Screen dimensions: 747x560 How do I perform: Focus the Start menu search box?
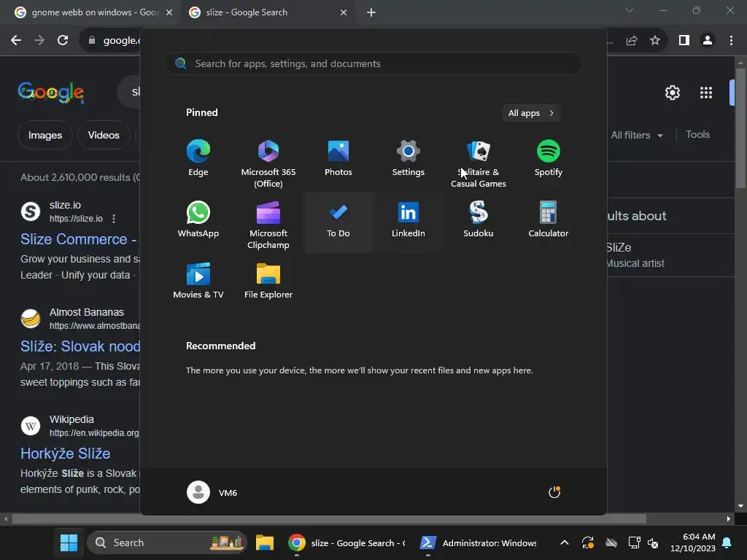click(373, 63)
